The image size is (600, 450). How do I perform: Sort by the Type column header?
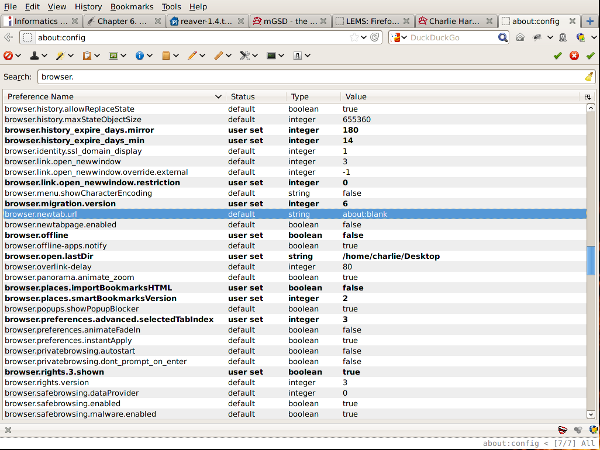[x=313, y=97]
